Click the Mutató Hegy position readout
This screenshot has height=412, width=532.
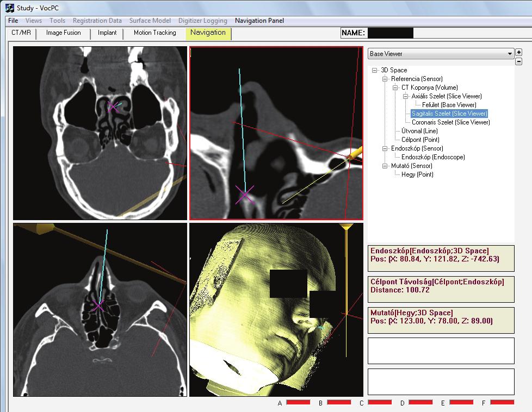point(441,321)
